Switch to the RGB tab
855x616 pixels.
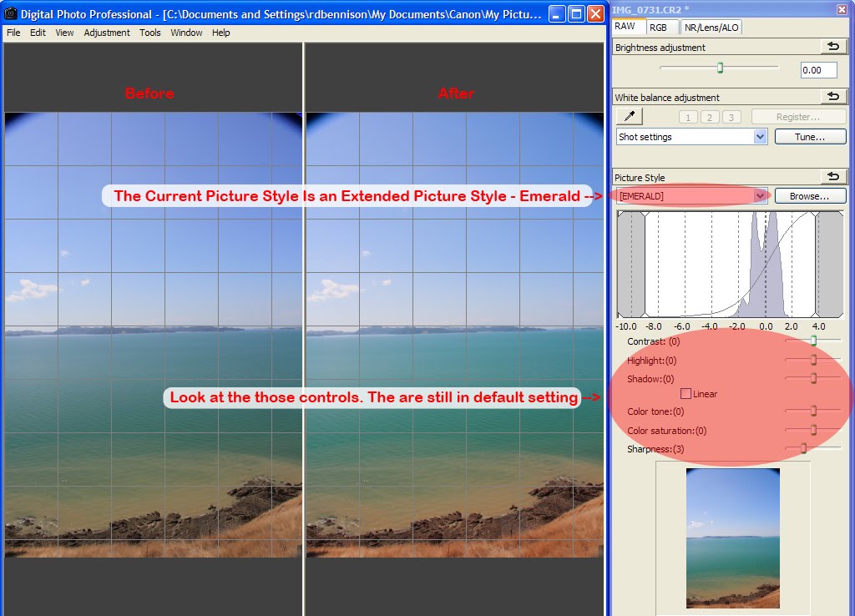[662, 27]
